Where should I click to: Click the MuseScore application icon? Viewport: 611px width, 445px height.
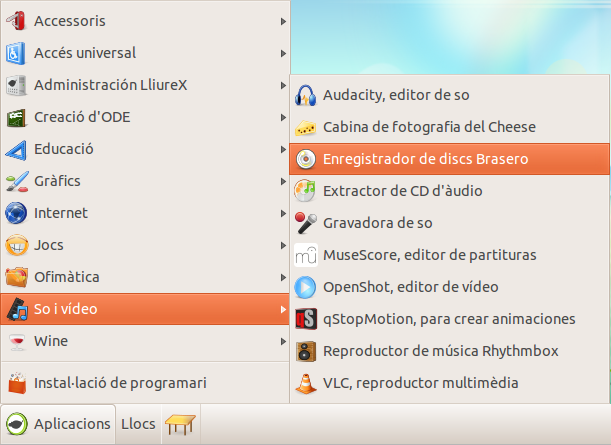pos(306,255)
